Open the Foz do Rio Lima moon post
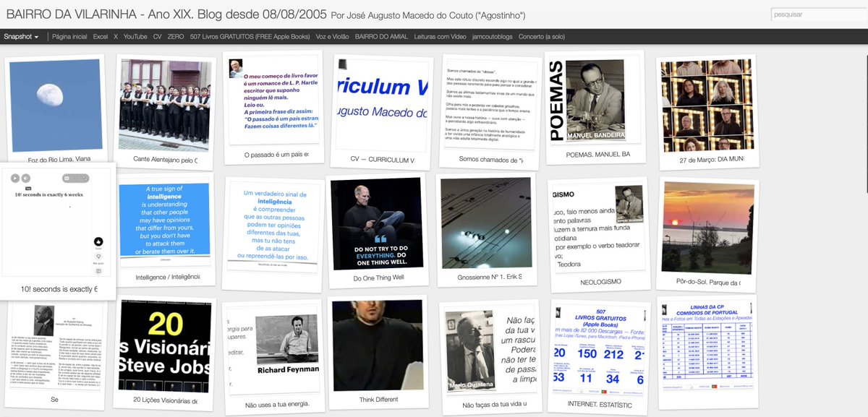Screen dimensions: 868x417 (x=55, y=105)
